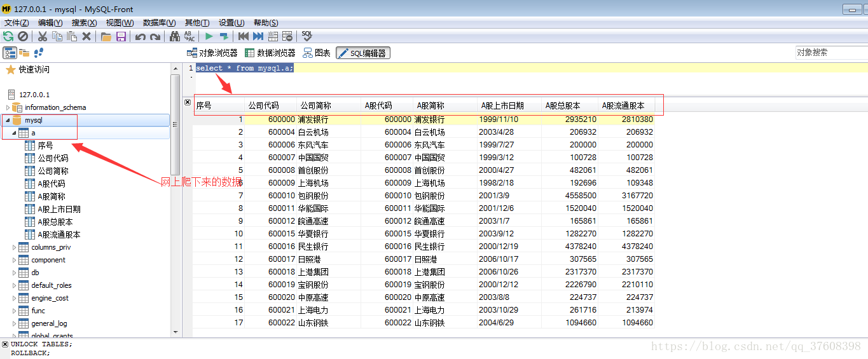Click the Copy icon in toolbar
This screenshot has width=868, height=359.
[x=57, y=37]
